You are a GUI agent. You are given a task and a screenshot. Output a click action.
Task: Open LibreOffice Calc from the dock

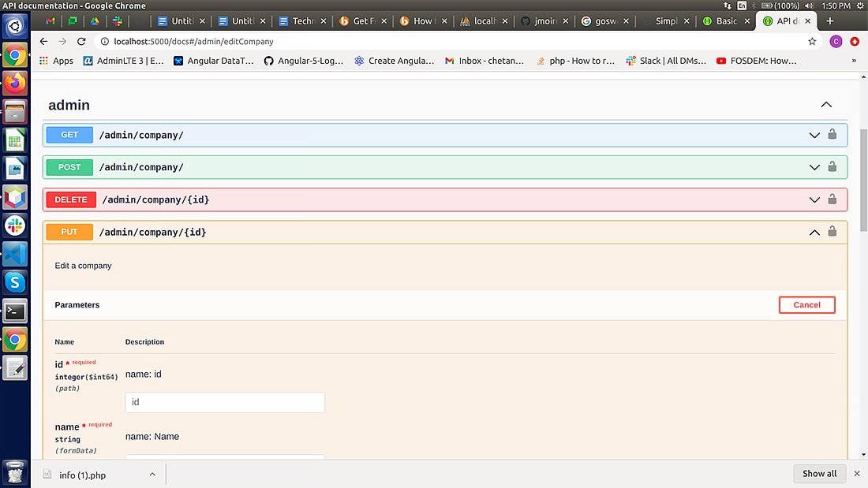pos(14,140)
